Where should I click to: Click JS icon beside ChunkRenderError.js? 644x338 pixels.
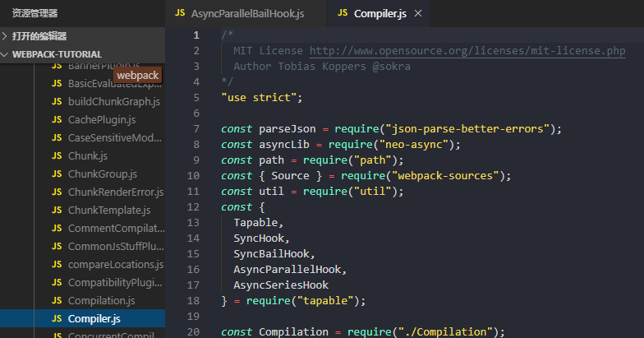pyautogui.click(x=57, y=192)
